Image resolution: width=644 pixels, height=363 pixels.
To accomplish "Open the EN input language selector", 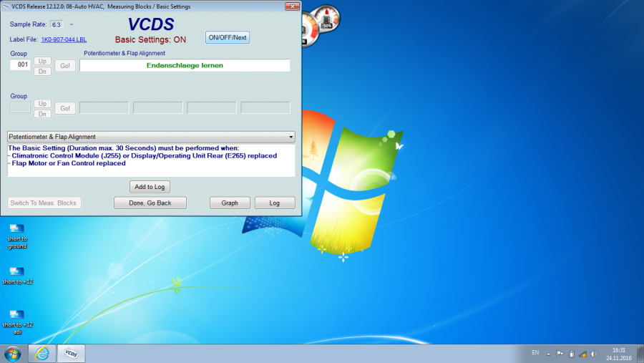I will (x=535, y=354).
